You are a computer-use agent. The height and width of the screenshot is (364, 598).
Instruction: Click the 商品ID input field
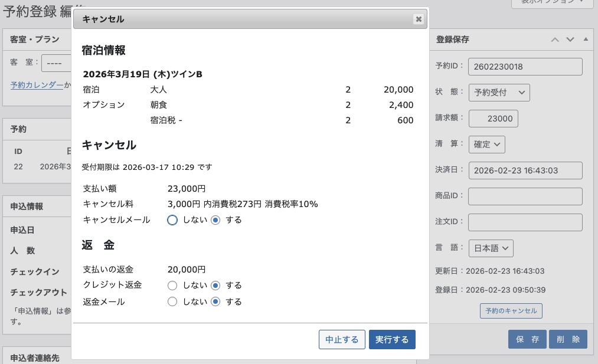[x=525, y=196]
